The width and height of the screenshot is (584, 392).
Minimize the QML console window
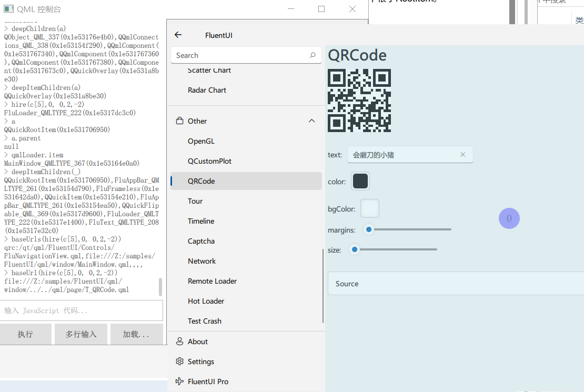[x=291, y=9]
